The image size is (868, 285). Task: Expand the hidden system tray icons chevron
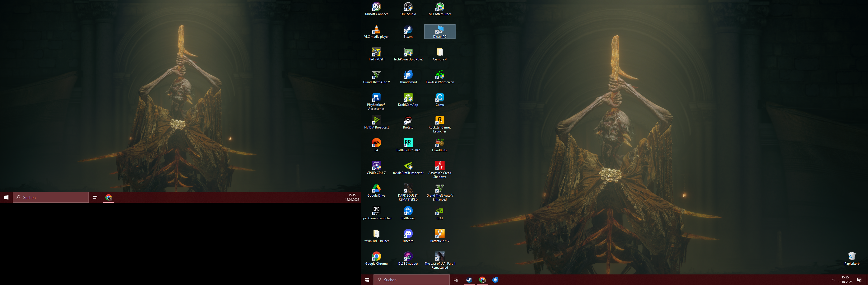[x=833, y=280]
